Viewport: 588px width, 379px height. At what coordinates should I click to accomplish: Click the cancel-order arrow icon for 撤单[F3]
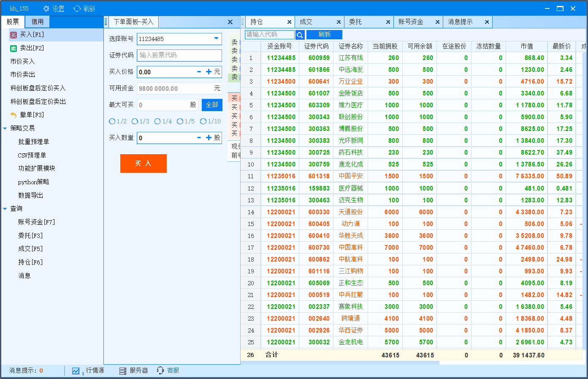(x=14, y=115)
